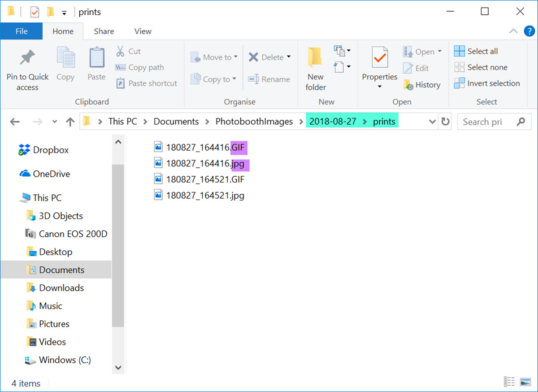Go back with the left arrow

15,122
